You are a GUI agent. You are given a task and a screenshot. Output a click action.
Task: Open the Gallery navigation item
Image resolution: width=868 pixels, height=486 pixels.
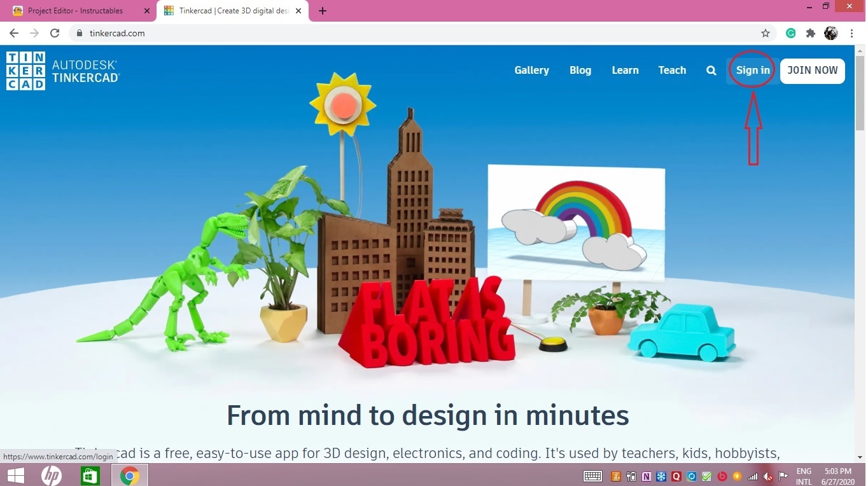pyautogui.click(x=532, y=70)
